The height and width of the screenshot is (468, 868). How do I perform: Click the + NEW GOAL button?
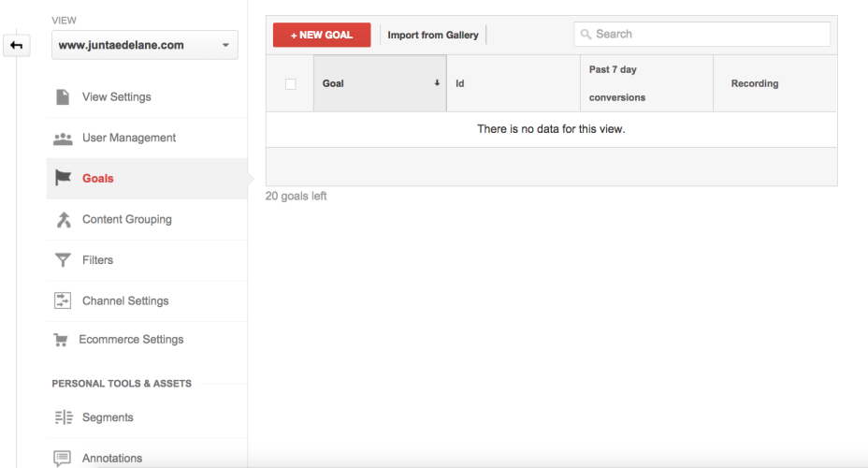322,35
